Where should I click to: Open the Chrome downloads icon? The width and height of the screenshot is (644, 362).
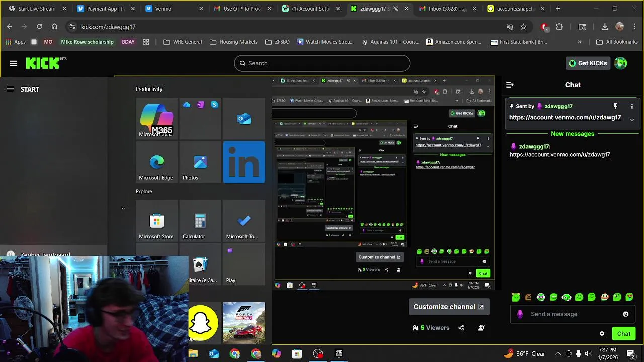[x=605, y=27]
